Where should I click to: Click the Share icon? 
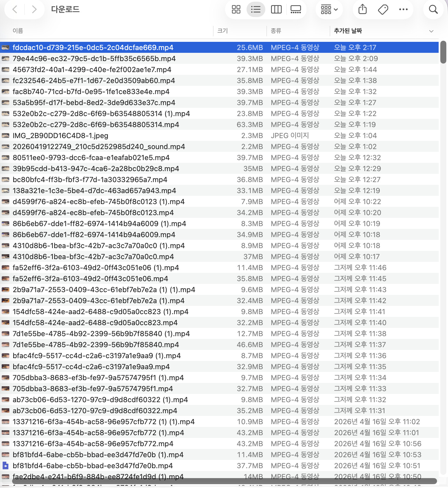coord(362,9)
